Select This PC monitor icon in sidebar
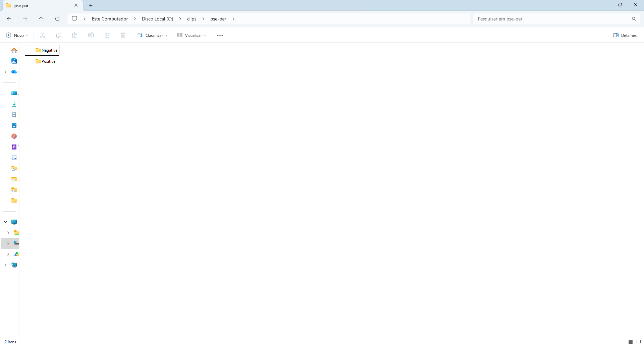The image size is (644, 346). coord(14,222)
